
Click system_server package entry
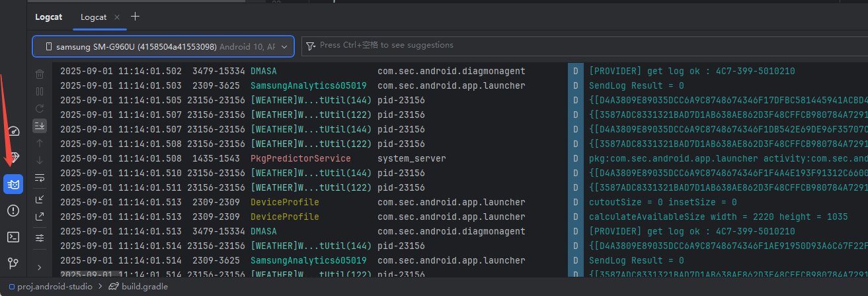pyautogui.click(x=412, y=159)
